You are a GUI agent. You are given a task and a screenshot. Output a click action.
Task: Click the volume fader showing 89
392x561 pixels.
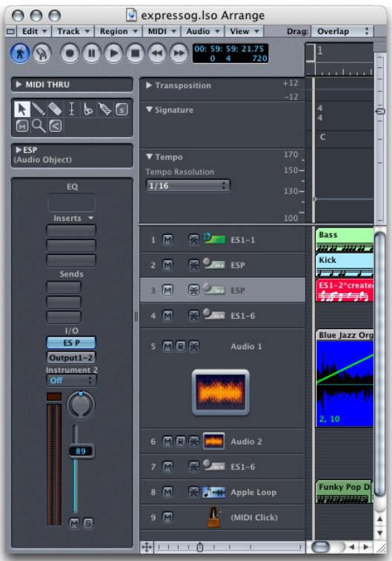tap(81, 451)
